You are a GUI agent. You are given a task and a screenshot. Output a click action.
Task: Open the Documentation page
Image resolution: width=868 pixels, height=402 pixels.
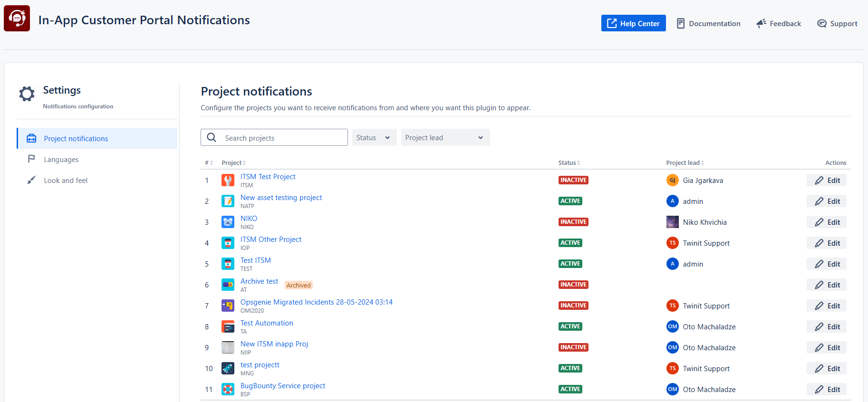point(708,23)
